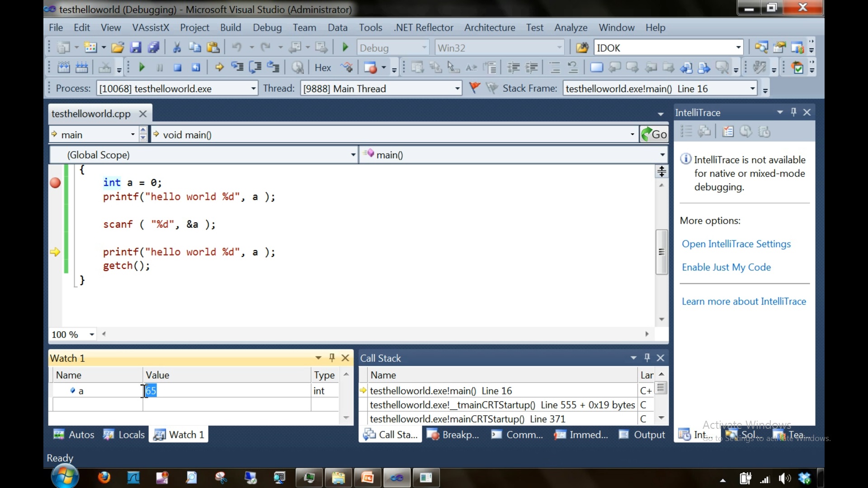Open the Debug menu
This screenshot has width=868, height=488.
(x=267, y=28)
